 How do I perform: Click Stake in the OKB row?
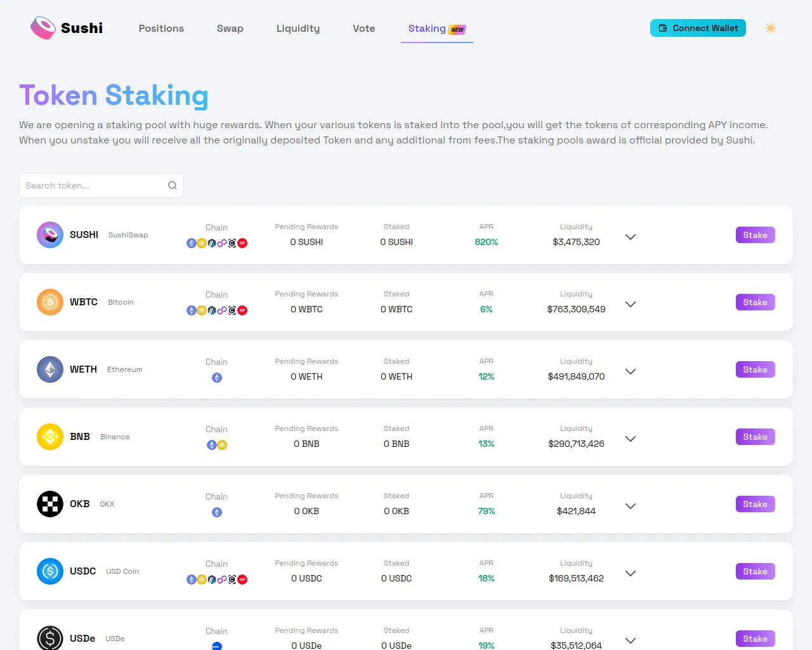[x=756, y=504]
